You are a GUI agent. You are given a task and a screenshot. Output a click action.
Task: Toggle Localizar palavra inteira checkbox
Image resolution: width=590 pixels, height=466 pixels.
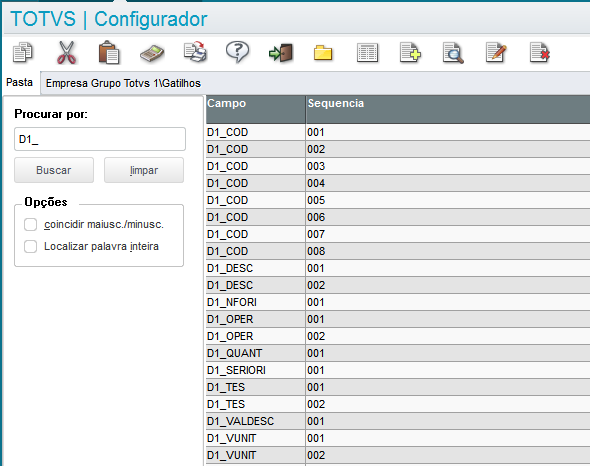[30, 247]
